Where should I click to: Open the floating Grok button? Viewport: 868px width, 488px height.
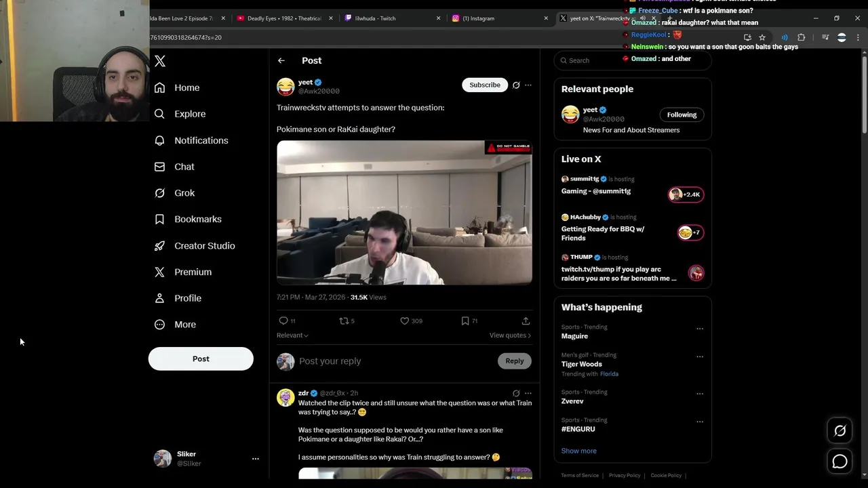tap(840, 430)
